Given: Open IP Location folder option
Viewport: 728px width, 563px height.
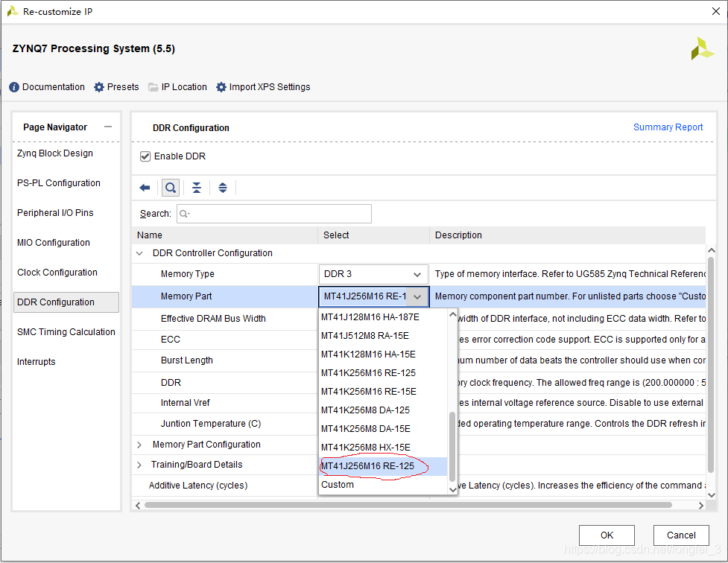Looking at the screenshot, I should point(153,87).
